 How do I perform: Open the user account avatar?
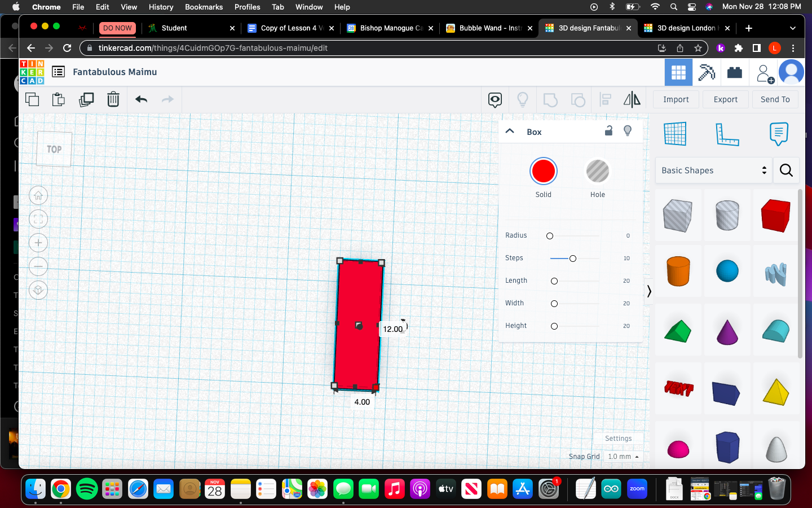click(791, 72)
